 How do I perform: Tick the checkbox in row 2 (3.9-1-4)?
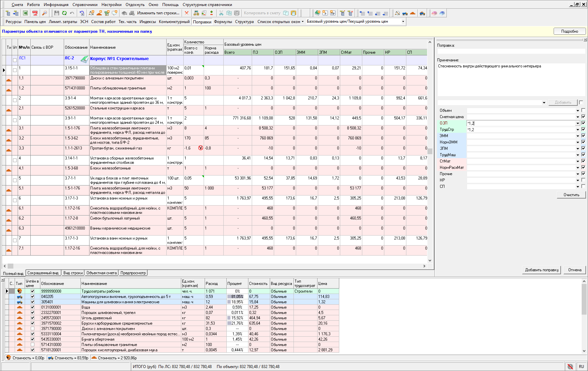point(15,100)
